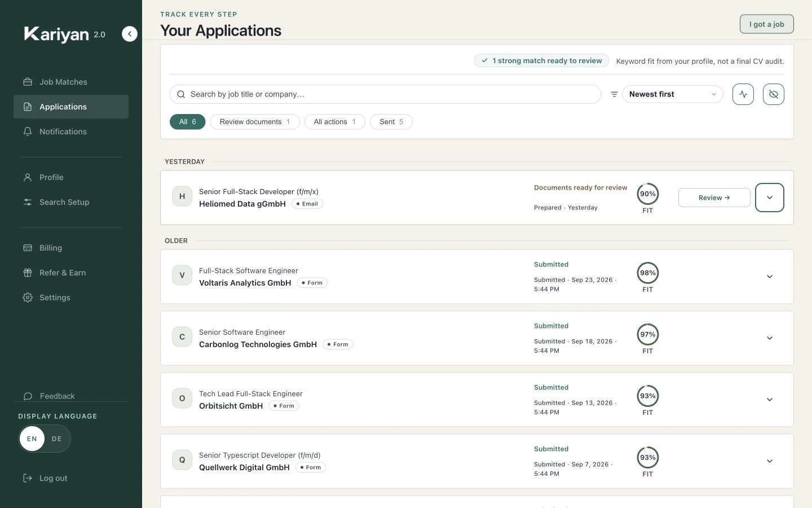Viewport: 812px width, 508px height.
Task: Click the I got a job button
Action: click(x=767, y=24)
